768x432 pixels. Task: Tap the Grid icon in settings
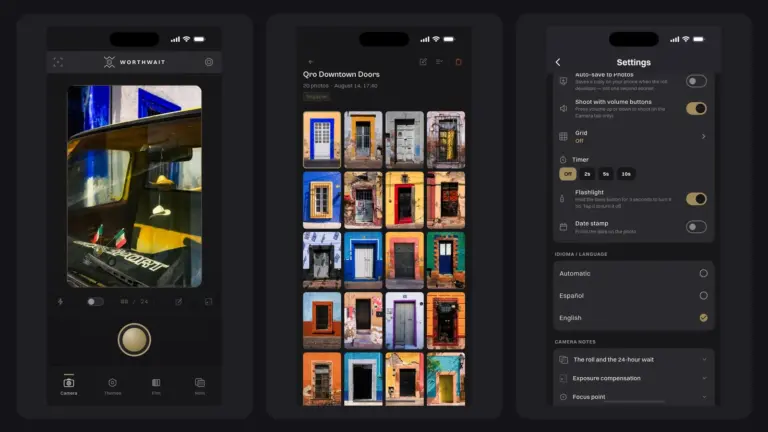[x=563, y=137]
